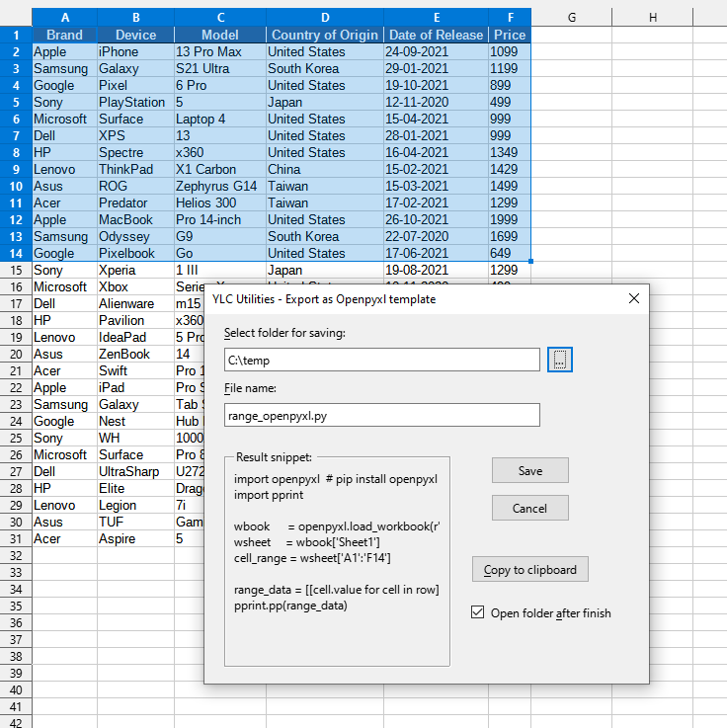Screen dimensions: 727x728
Task: Select column E header
Action: [436, 17]
